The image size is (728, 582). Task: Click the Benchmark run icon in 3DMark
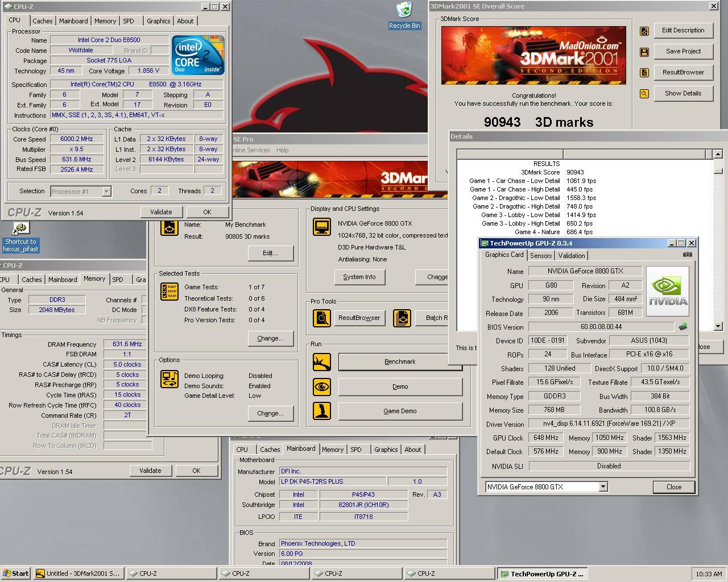(x=322, y=362)
